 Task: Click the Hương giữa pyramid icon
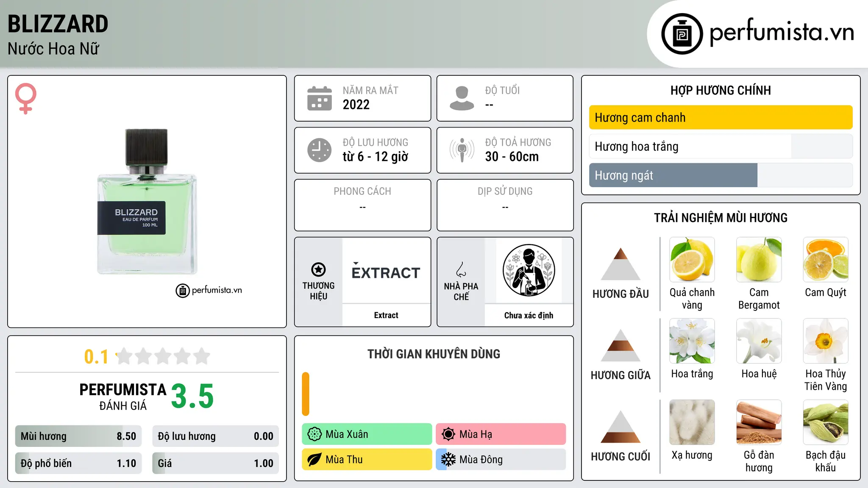[620, 345]
